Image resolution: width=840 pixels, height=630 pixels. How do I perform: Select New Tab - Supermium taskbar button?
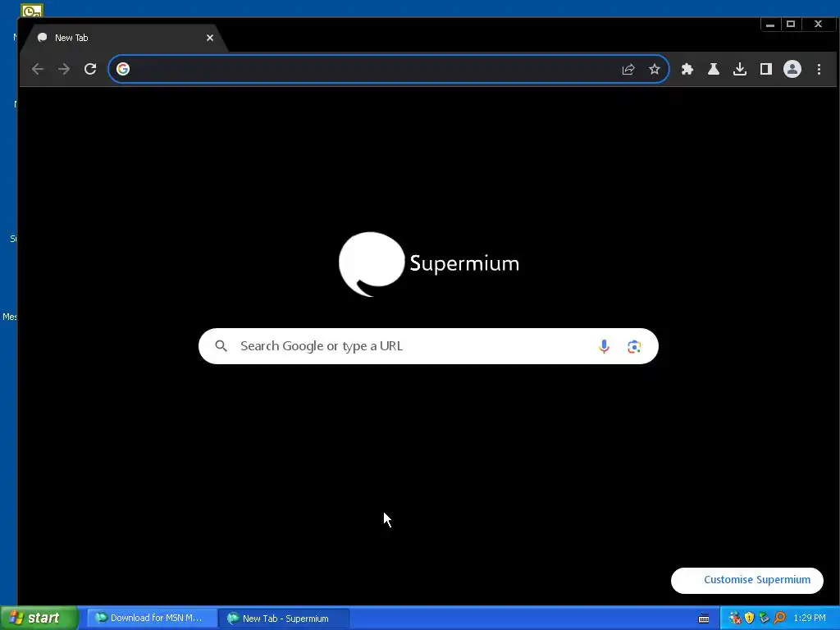tap(283, 618)
